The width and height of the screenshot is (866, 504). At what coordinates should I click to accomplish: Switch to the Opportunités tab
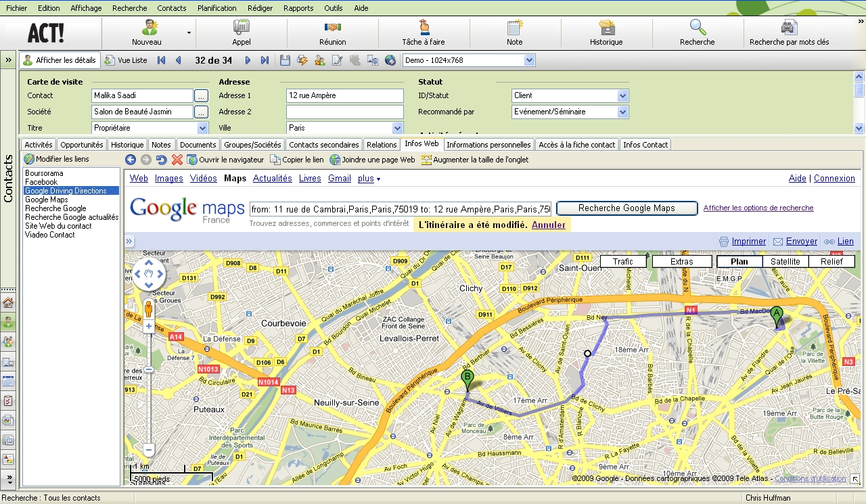[81, 145]
